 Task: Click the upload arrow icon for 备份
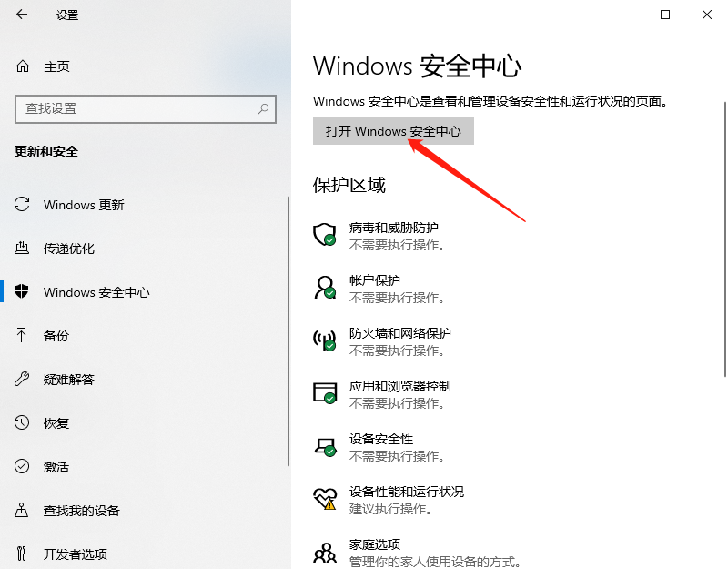[x=21, y=335]
